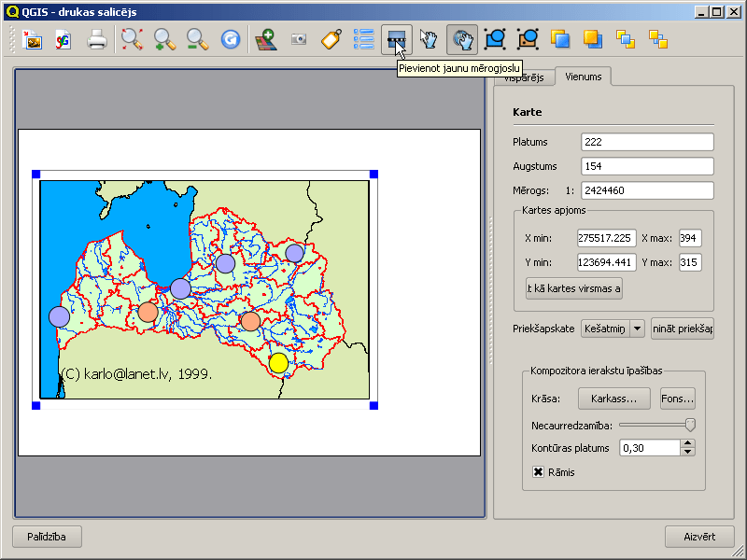The height and width of the screenshot is (560, 747).
Task: Select the zoom full extent tool
Action: pos(132,40)
